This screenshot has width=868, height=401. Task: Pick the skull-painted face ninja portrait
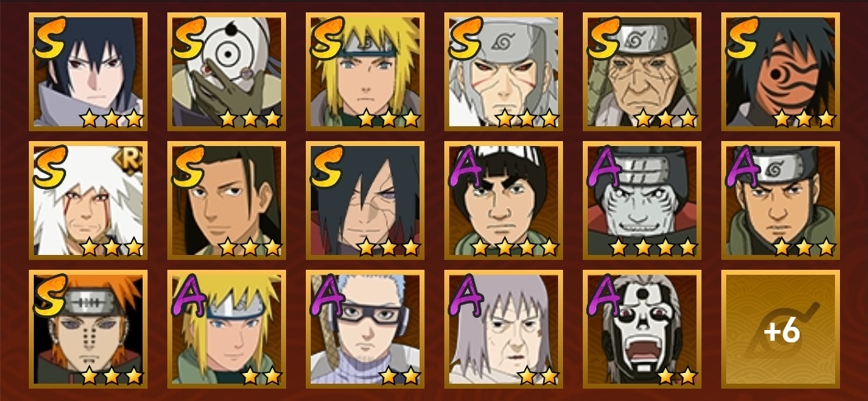coord(641,329)
